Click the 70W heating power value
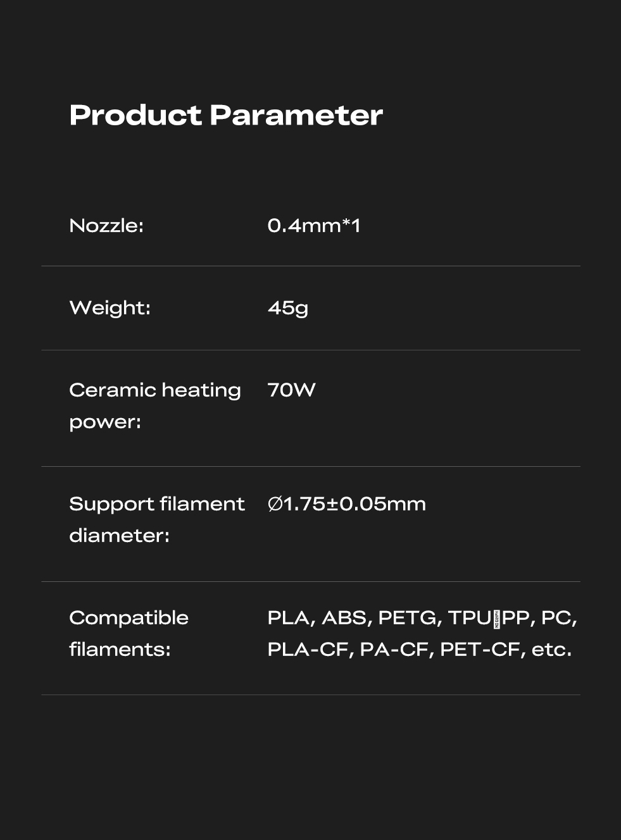 pos(291,390)
